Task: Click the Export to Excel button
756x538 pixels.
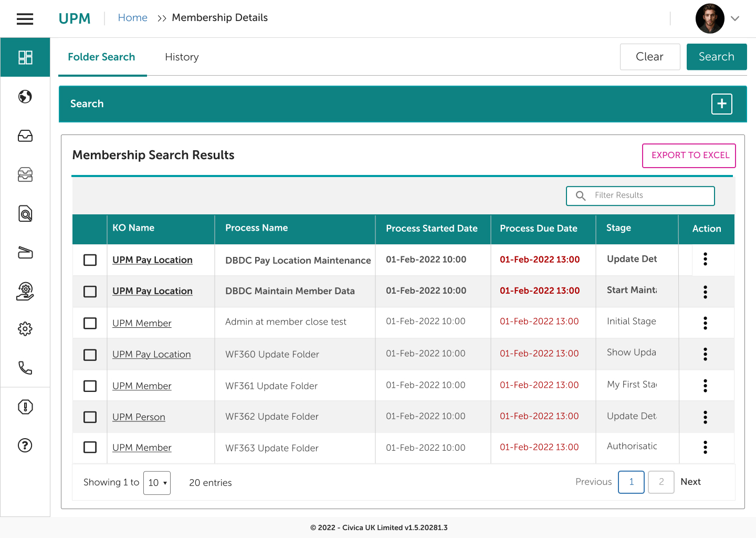Action: pos(689,156)
